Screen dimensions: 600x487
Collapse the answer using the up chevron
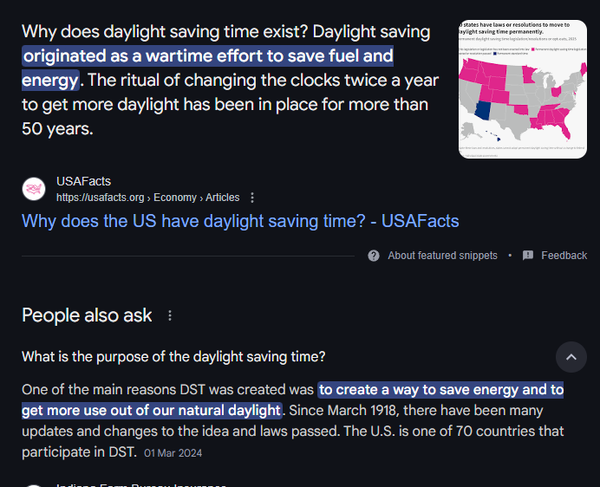(x=571, y=357)
